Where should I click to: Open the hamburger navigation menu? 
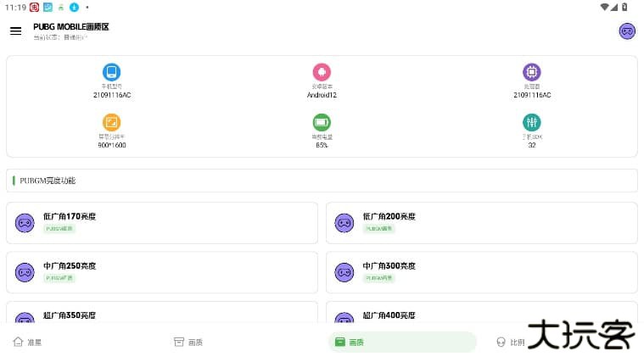click(x=15, y=31)
